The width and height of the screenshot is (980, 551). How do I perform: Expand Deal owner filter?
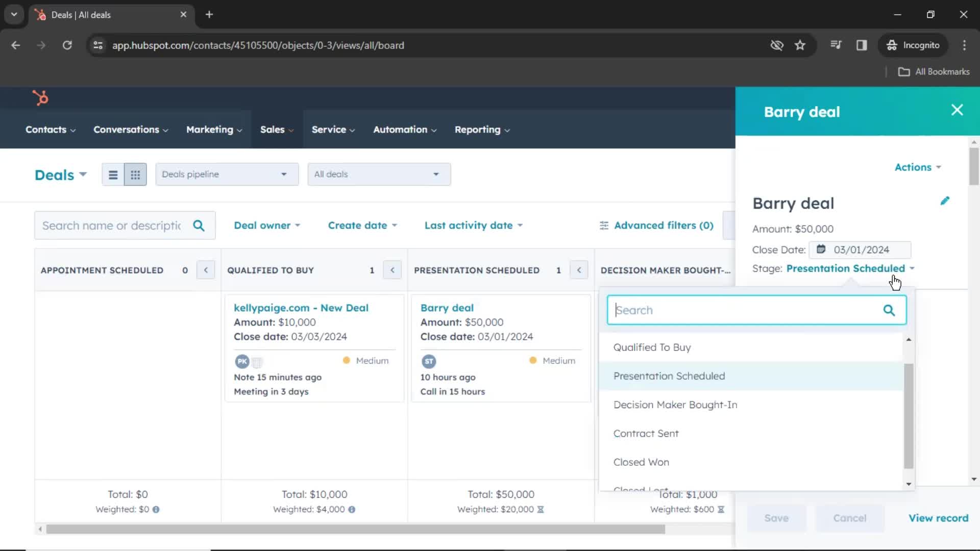pos(267,226)
